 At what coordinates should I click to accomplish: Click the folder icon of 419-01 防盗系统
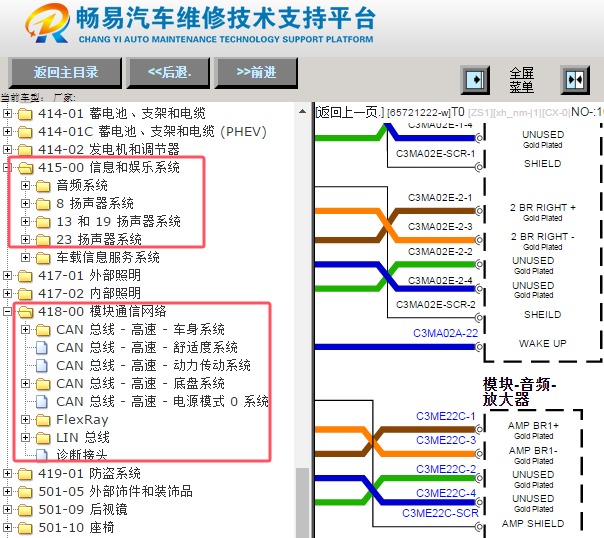25,474
